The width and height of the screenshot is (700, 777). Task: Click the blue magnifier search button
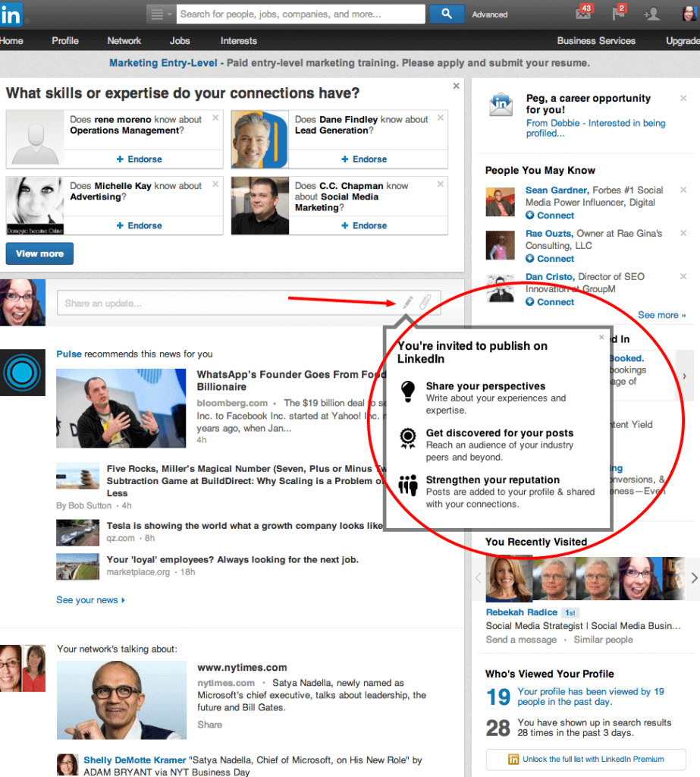447,14
